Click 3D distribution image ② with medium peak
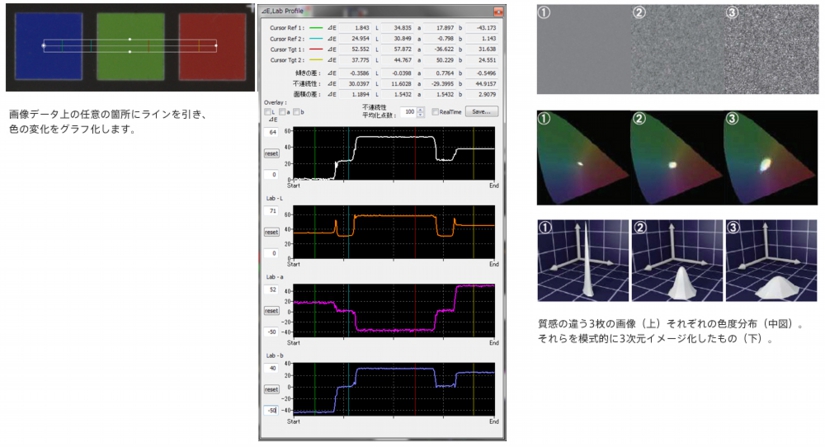825x447 pixels. click(678, 260)
